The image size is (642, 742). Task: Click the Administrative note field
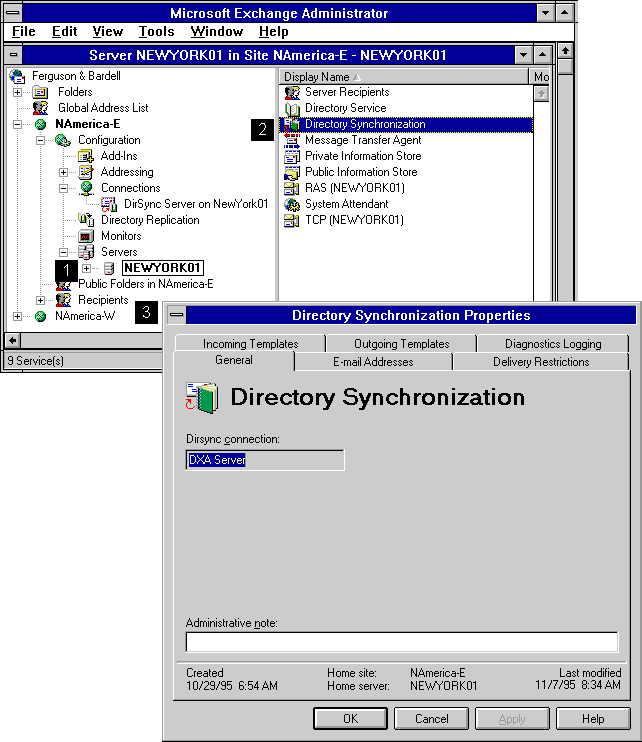[402, 642]
